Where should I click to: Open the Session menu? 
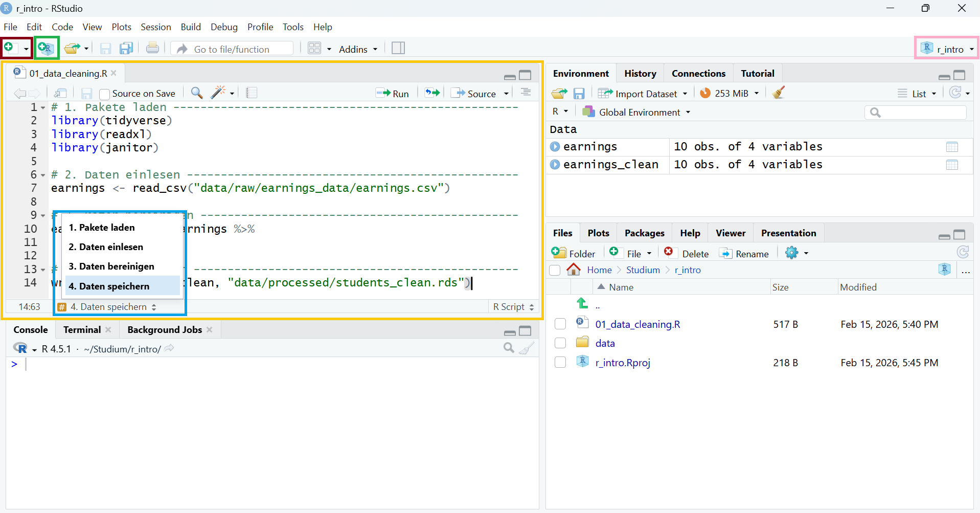156,27
